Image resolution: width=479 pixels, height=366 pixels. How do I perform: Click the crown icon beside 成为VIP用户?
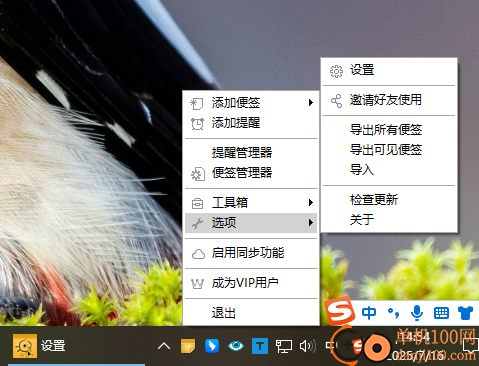tap(197, 284)
